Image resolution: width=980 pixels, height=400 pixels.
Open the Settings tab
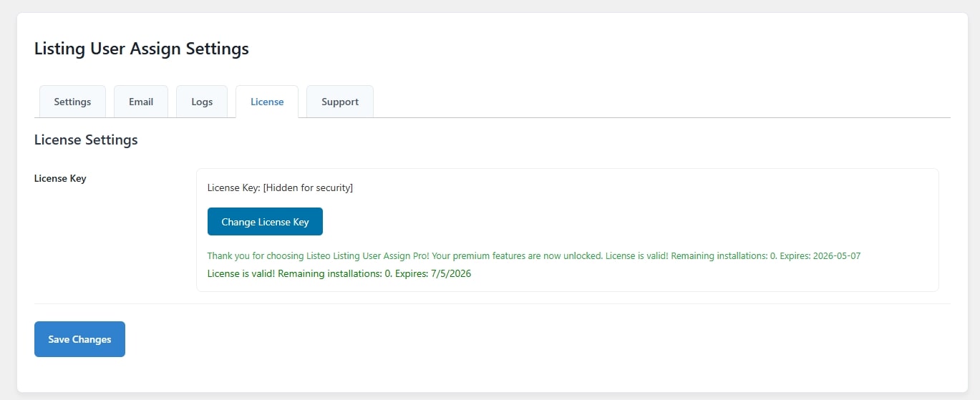coord(72,102)
